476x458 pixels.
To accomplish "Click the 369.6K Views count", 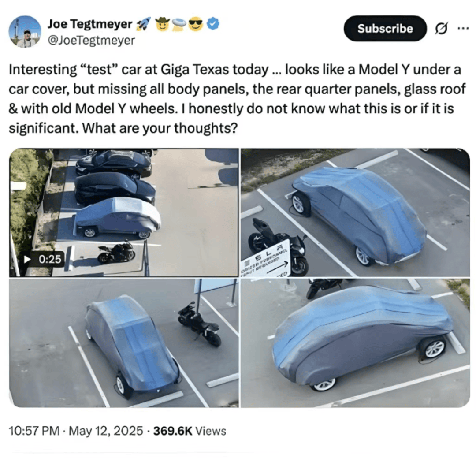I will (190, 431).
